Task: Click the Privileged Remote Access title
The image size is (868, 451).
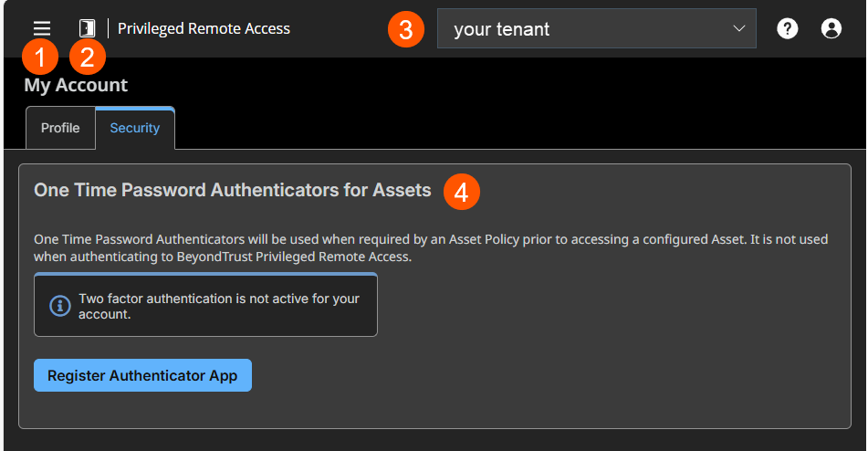Action: pos(204,29)
